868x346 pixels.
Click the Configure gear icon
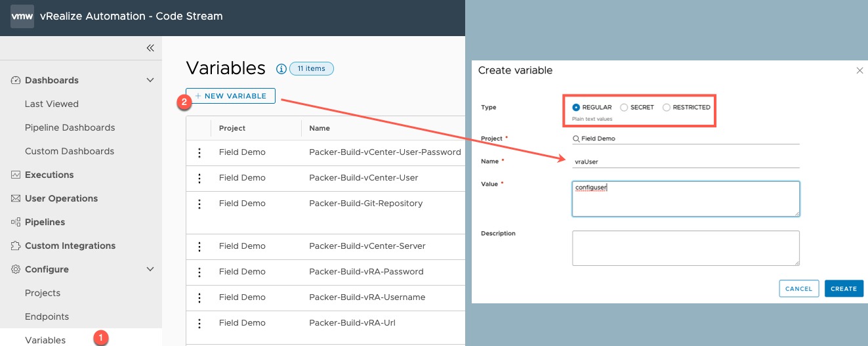16,269
